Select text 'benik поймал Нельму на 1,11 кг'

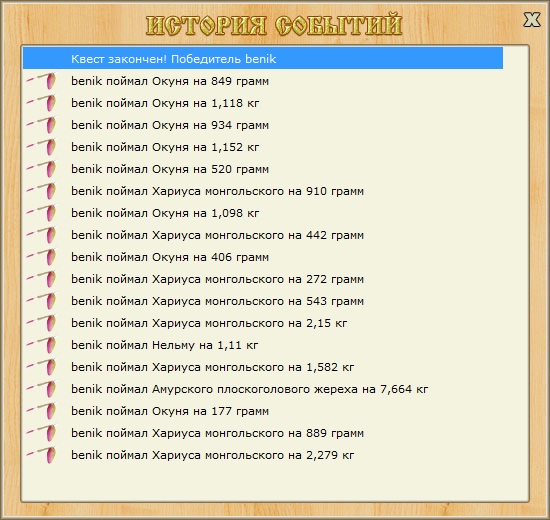165,345
